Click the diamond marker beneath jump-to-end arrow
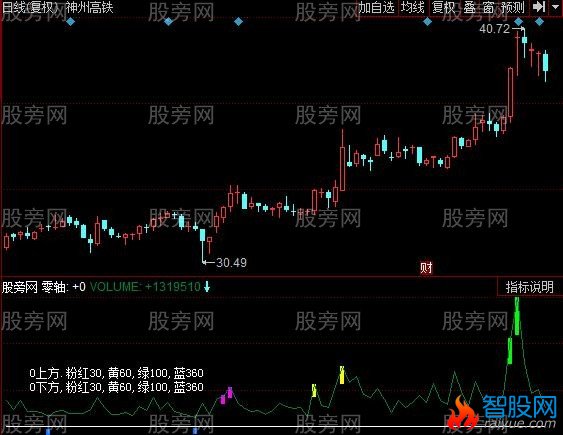This screenshot has height=435, width=563. coord(539,22)
